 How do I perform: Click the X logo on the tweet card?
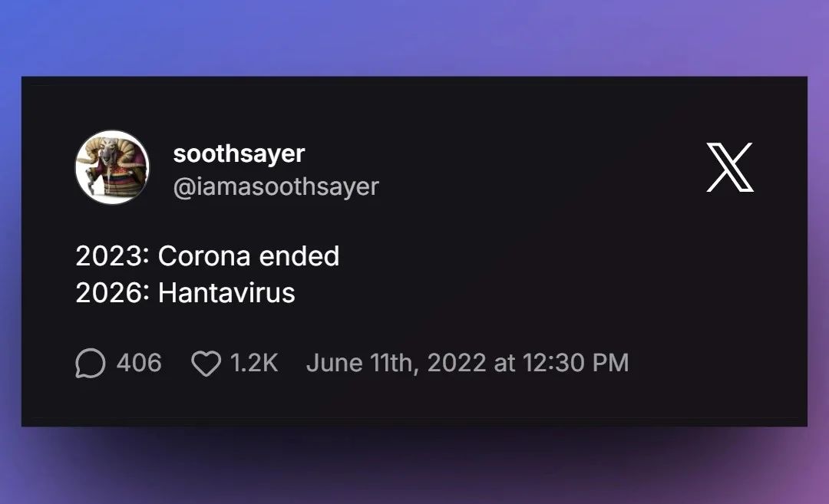[730, 167]
